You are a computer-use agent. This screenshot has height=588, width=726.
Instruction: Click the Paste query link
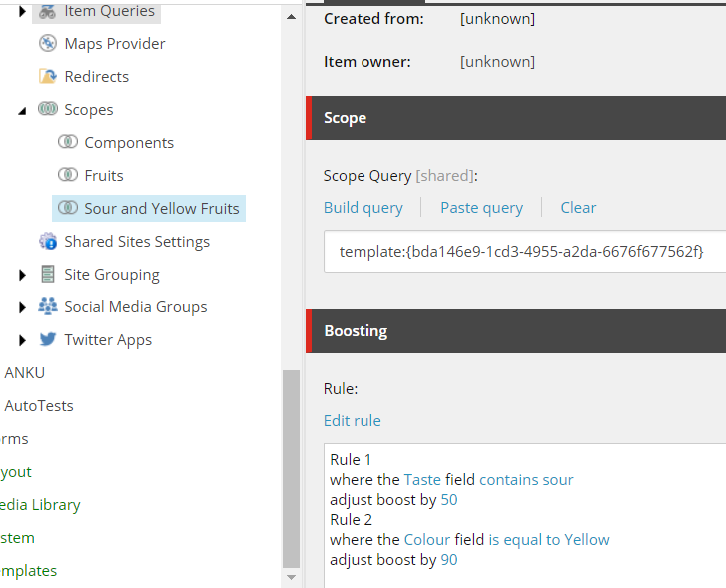(481, 207)
